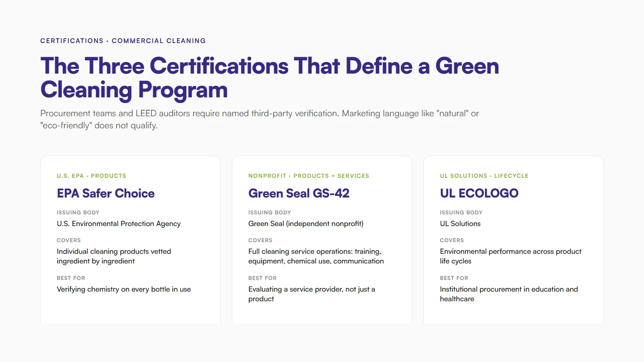This screenshot has height=362, width=644.
Task: Click 'ISSUING BODY' label in Green Seal card
Action: pyautogui.click(x=270, y=212)
